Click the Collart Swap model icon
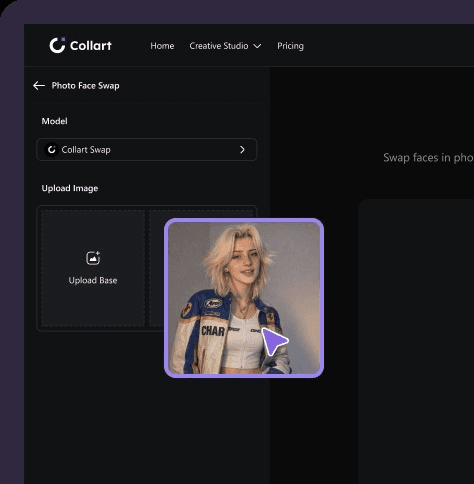The width and height of the screenshot is (474, 484). click(52, 150)
